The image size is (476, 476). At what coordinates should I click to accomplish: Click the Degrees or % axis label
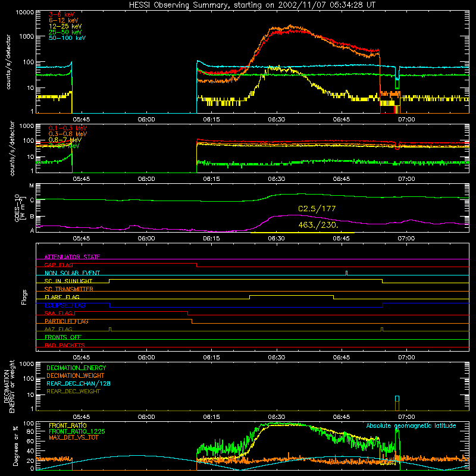click(15, 446)
